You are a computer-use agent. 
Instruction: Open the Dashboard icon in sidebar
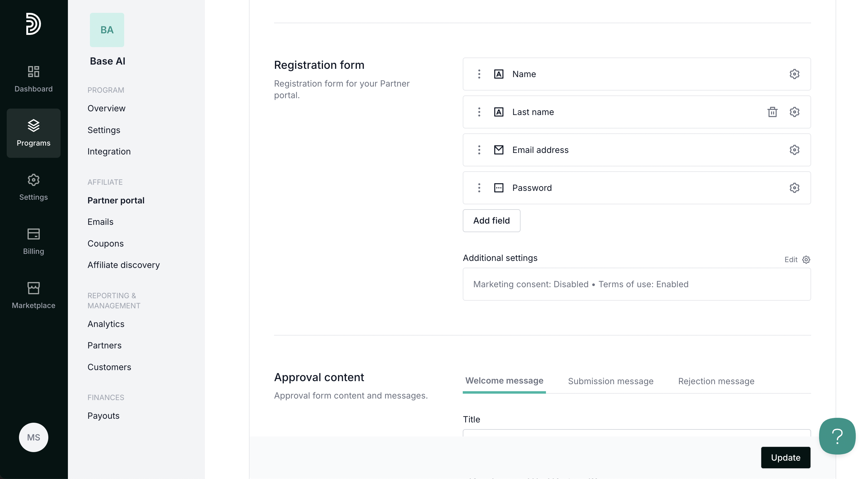point(33,72)
